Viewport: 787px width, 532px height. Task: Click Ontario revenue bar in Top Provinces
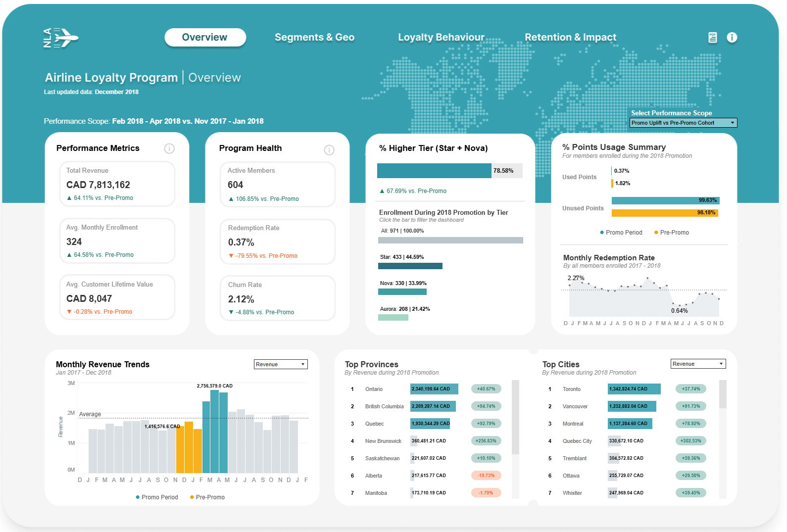[434, 389]
